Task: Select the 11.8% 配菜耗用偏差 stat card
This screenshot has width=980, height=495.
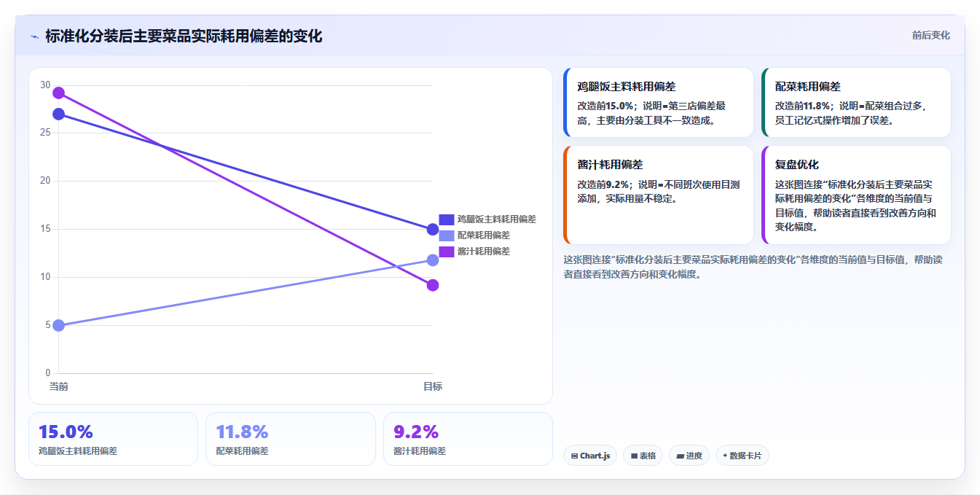Action: pyautogui.click(x=291, y=439)
